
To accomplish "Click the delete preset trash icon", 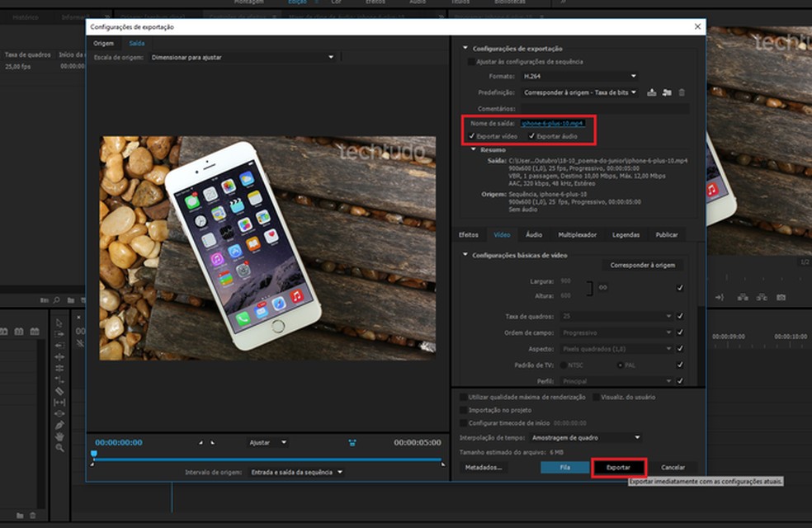I will (682, 92).
